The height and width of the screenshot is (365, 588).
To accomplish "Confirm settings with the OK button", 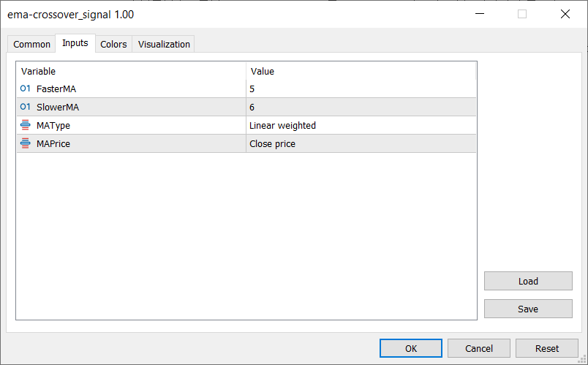I will 411,348.
